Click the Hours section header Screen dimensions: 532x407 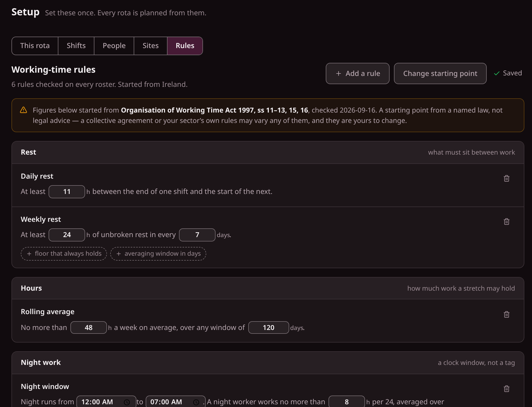coord(268,289)
